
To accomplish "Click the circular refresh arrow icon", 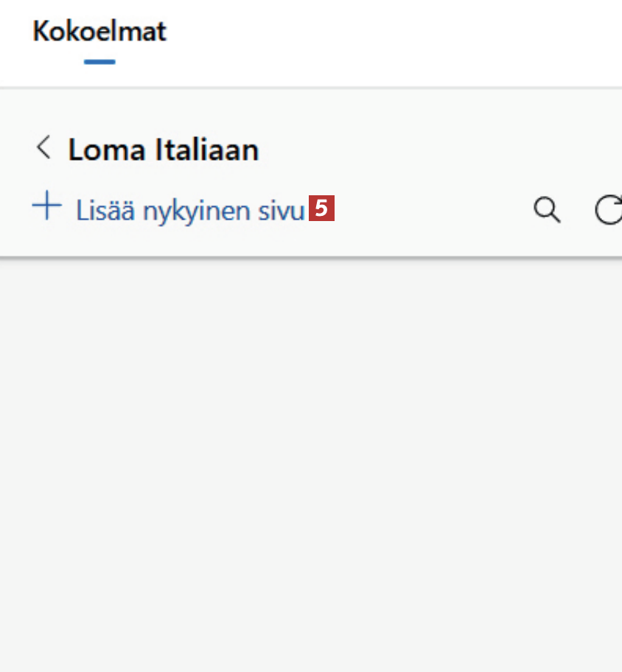I will pyautogui.click(x=609, y=210).
